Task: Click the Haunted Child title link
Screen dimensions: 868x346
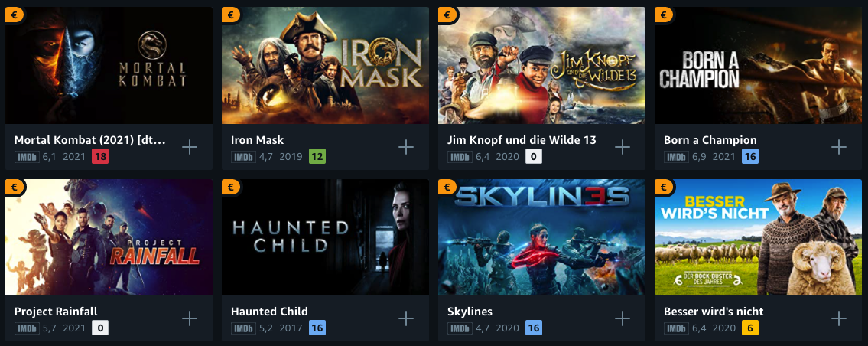Action: pyautogui.click(x=269, y=312)
